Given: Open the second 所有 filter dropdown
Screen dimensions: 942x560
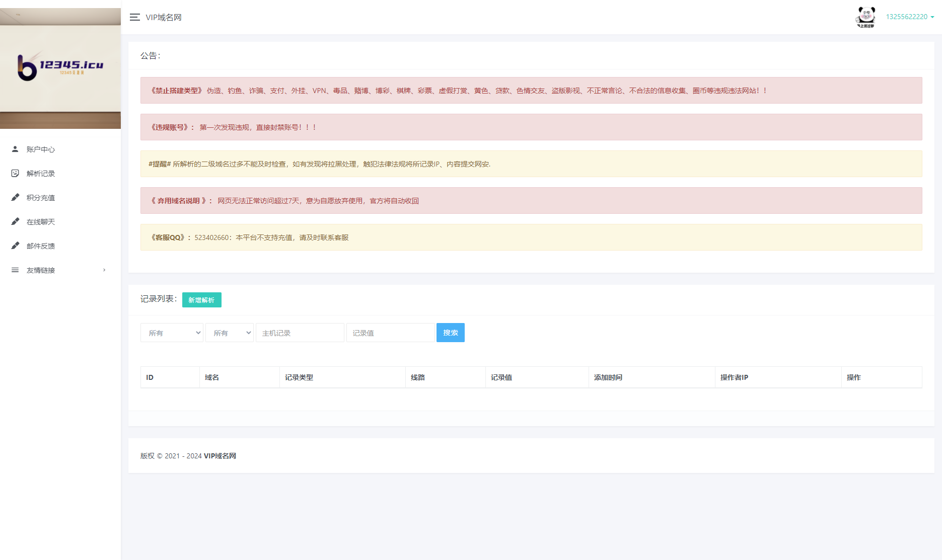Looking at the screenshot, I should [230, 333].
